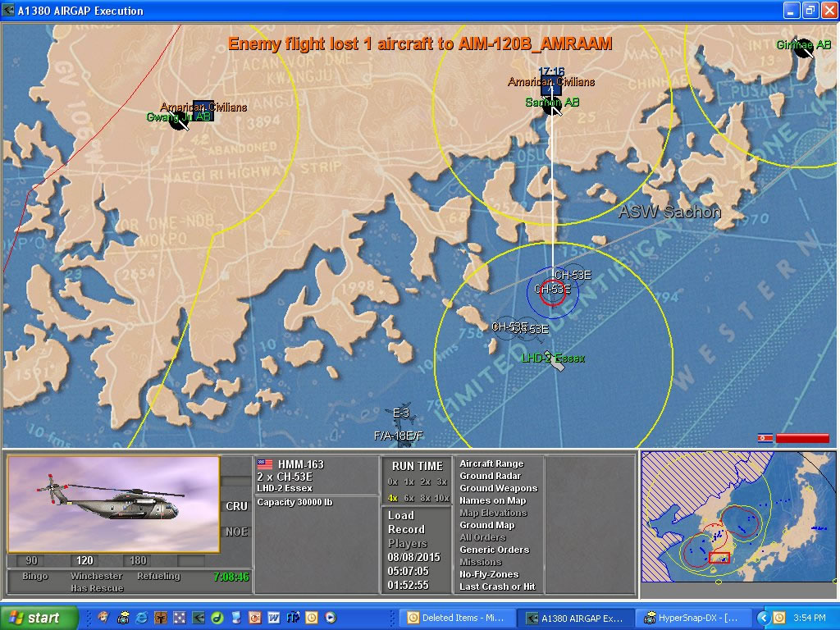Switch to the HyperSnap-DX taskbar window
The image size is (840, 630).
[696, 618]
